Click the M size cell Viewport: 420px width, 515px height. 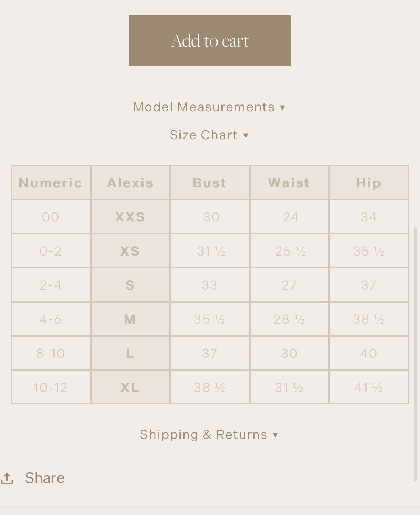pos(130,319)
